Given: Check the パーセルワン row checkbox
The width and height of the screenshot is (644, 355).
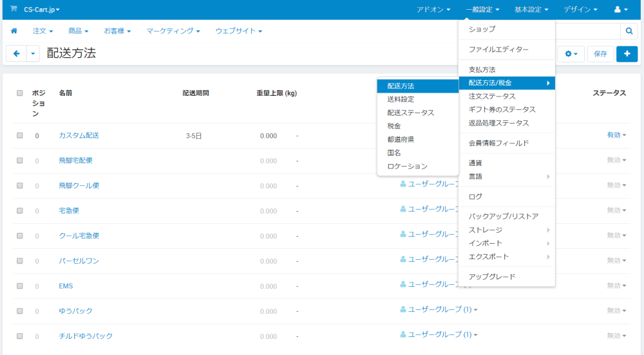Looking at the screenshot, I should (x=20, y=260).
